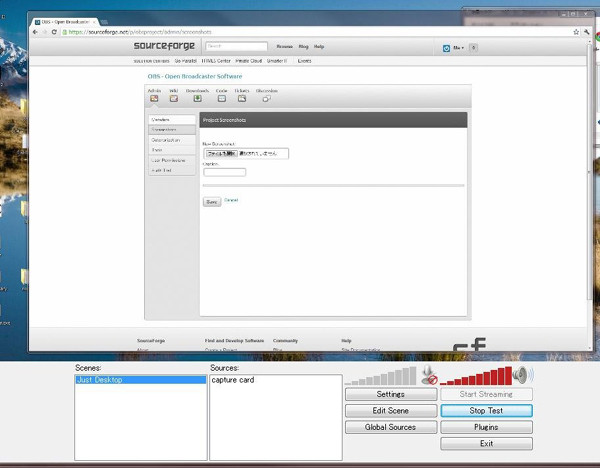Reload the SourceForge page in the browser
The height and width of the screenshot is (468, 600).
[x=54, y=32]
